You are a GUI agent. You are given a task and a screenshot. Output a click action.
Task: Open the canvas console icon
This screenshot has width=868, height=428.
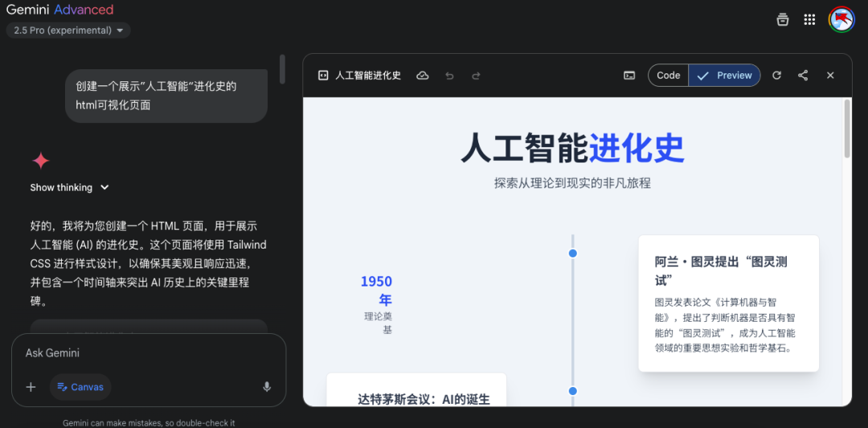point(628,76)
